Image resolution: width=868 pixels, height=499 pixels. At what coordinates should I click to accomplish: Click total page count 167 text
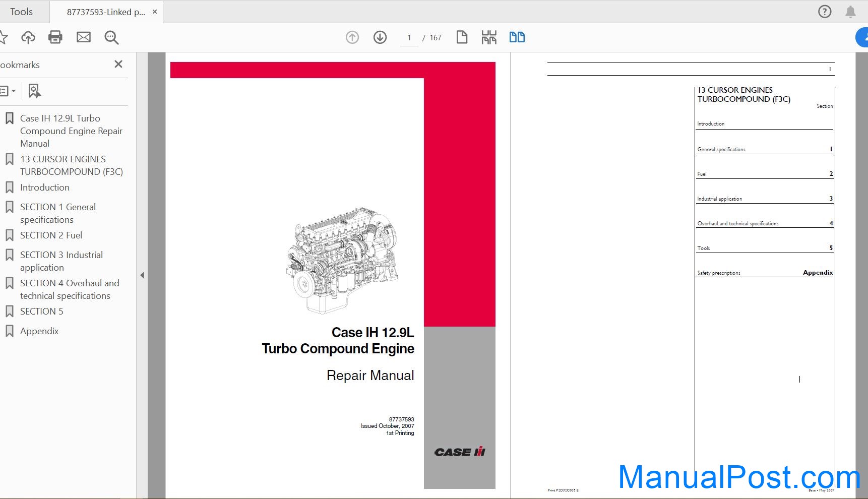pos(436,38)
